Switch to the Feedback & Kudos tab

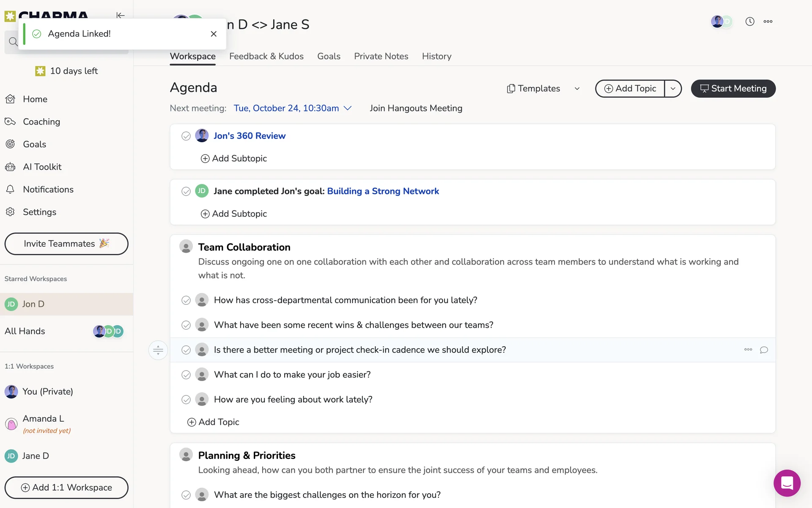(x=266, y=56)
